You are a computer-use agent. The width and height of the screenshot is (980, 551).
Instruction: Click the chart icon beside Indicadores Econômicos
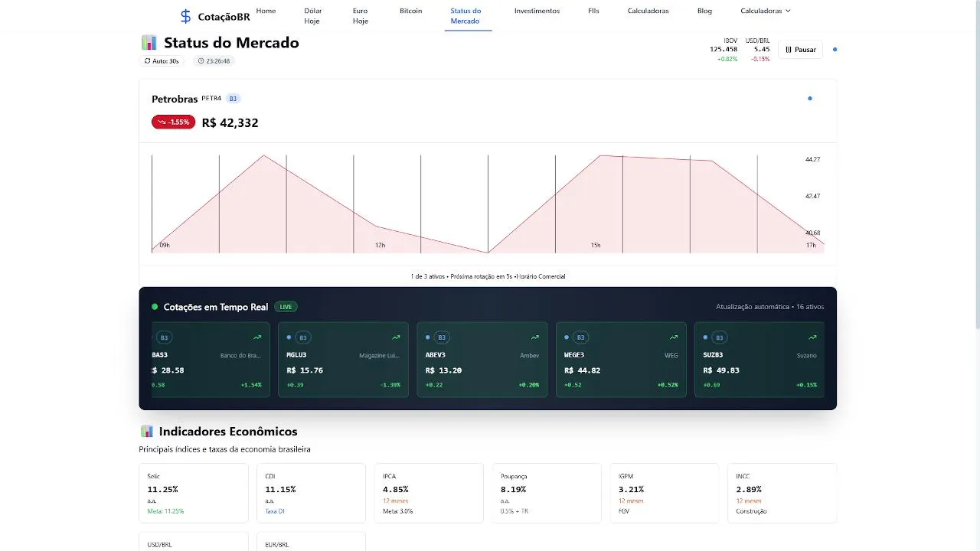tap(147, 432)
